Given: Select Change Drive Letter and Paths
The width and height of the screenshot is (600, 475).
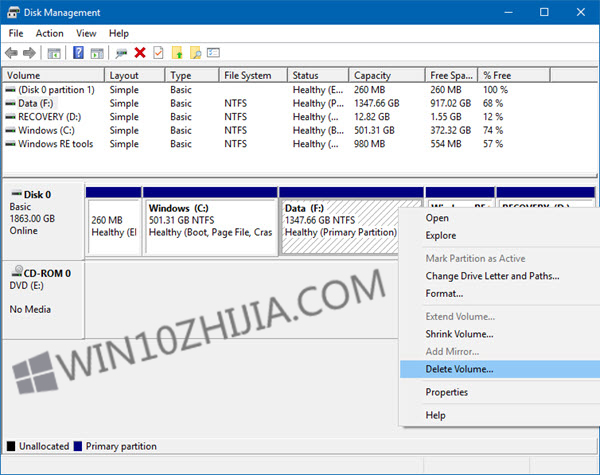Looking at the screenshot, I should (x=500, y=276).
